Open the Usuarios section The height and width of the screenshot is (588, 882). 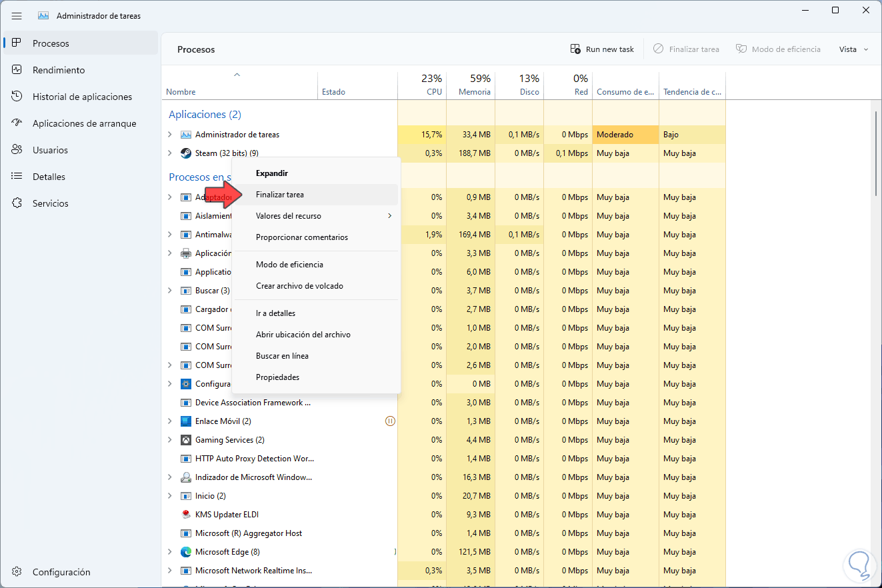[x=50, y=150]
